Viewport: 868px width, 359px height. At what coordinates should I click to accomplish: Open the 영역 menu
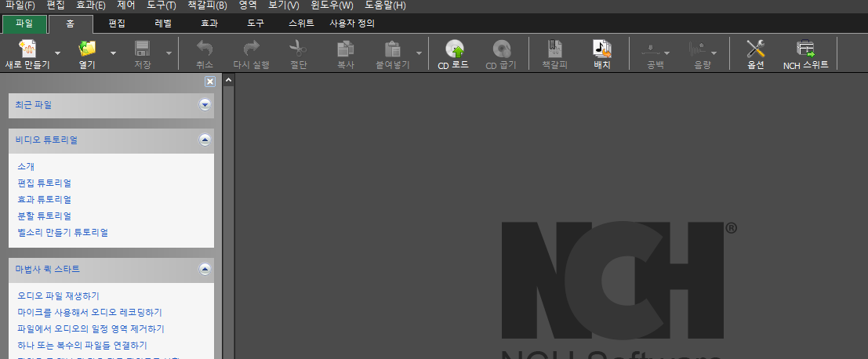point(248,5)
